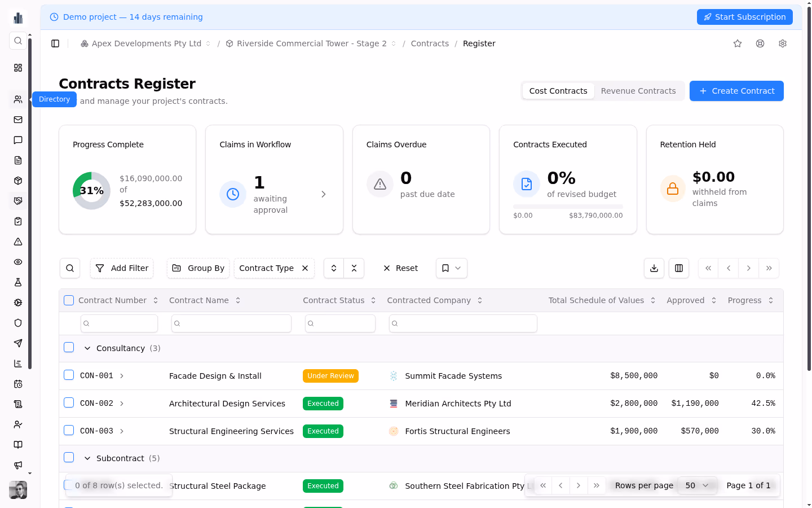Tick the Consultancy group checkbox
The width and height of the screenshot is (812, 508).
(x=69, y=347)
